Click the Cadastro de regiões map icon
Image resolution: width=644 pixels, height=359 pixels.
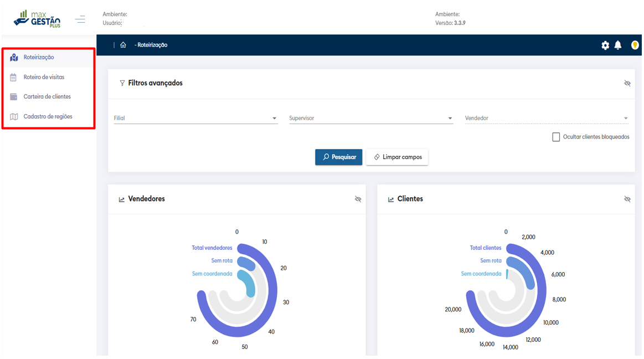coord(14,117)
